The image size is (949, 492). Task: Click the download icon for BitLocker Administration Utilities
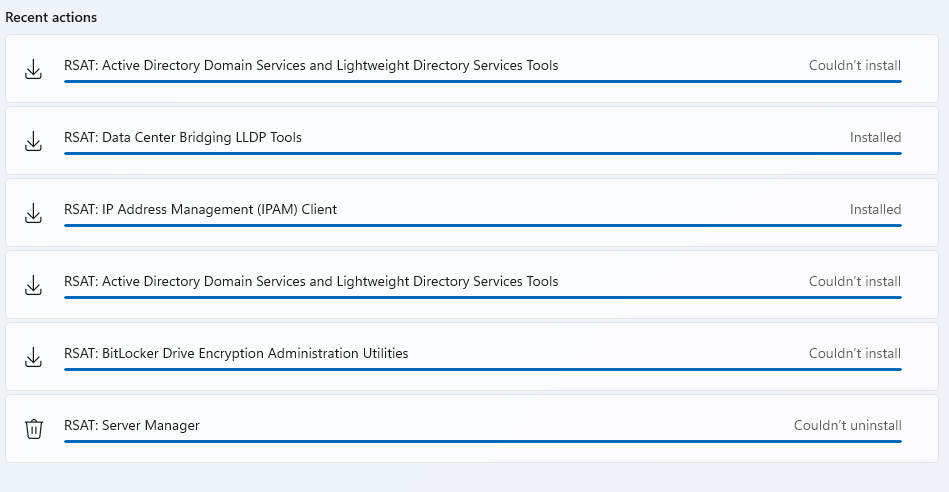point(33,357)
